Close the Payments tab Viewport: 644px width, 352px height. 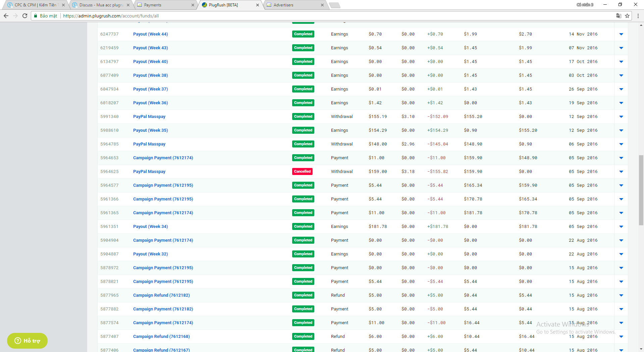(x=193, y=5)
